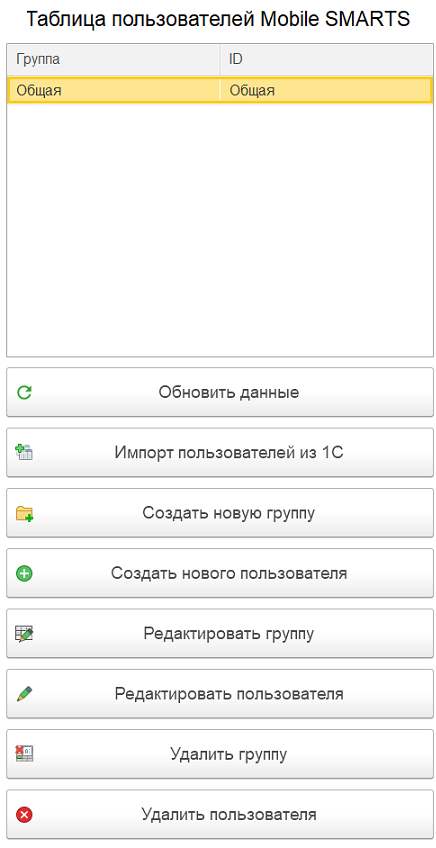Open Редактировать группу
436x848 pixels.
click(220, 633)
